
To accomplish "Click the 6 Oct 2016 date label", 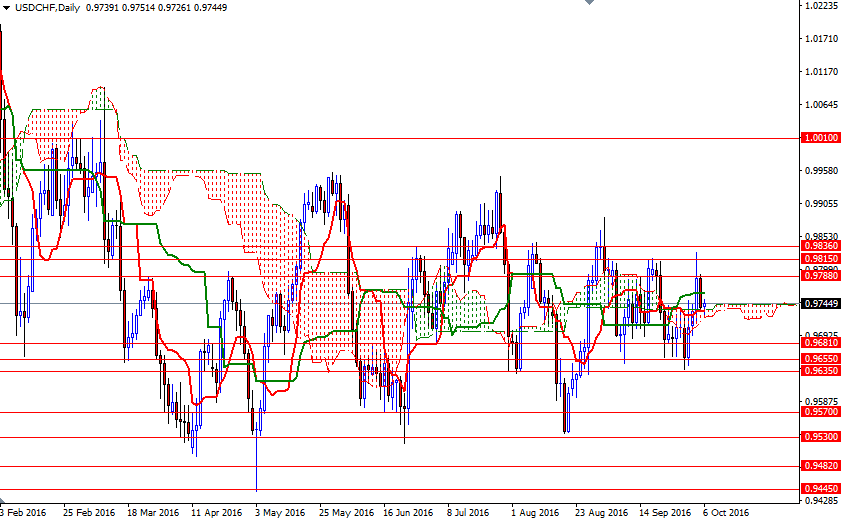I will click(x=726, y=512).
